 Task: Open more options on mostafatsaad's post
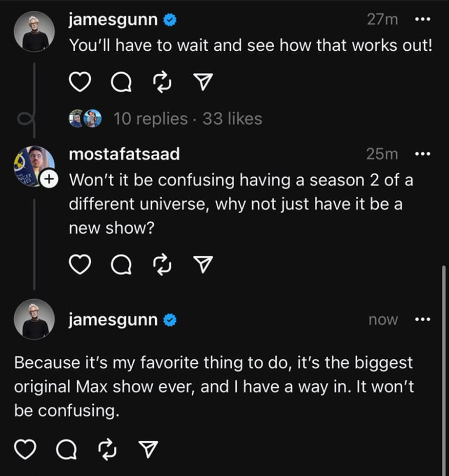point(422,154)
